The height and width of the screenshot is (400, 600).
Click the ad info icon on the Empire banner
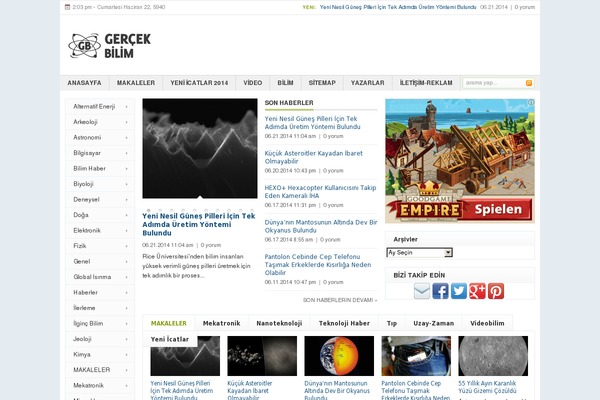click(531, 102)
